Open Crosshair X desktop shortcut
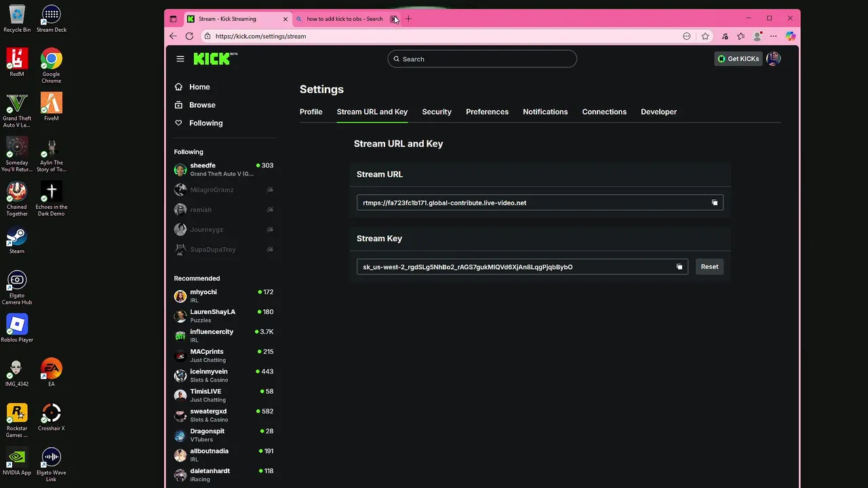 click(52, 417)
